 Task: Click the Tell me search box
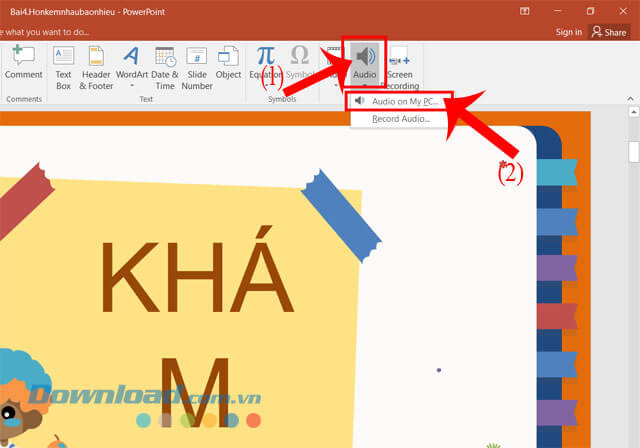point(45,32)
